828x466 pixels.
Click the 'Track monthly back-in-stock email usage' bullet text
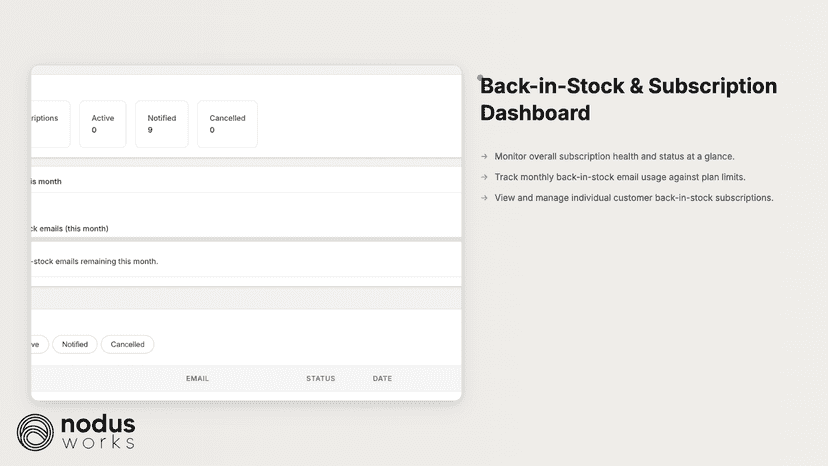[620, 177]
